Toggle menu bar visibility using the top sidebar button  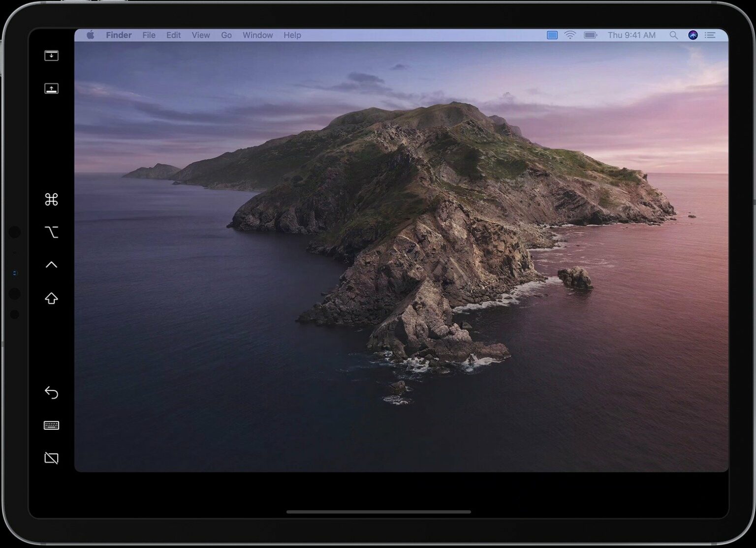coord(51,55)
